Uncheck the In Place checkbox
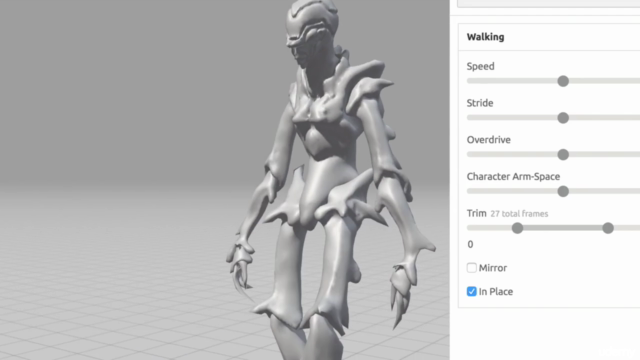 click(x=471, y=291)
